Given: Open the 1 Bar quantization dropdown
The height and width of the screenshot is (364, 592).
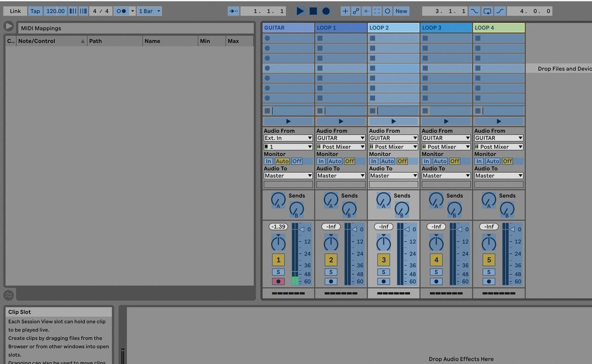Looking at the screenshot, I should coord(148,10).
